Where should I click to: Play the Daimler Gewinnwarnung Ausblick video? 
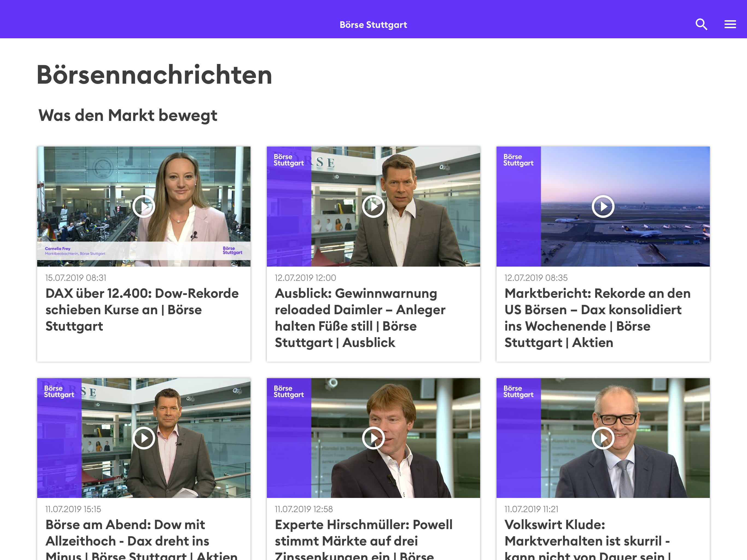pos(373,206)
